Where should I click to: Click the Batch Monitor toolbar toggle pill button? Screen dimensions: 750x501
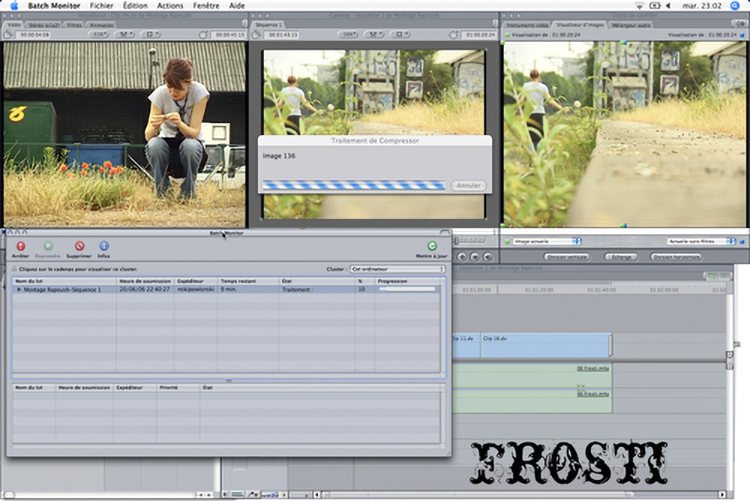point(445,233)
